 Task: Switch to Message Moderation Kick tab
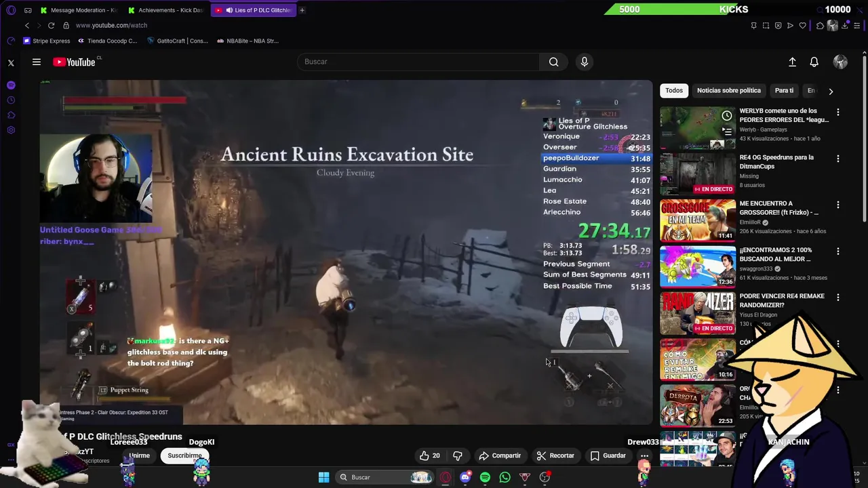[78, 10]
